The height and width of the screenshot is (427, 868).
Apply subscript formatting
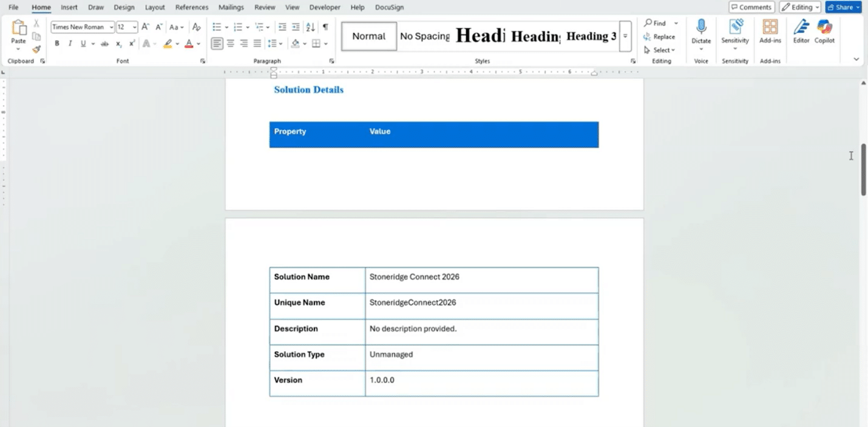click(119, 44)
